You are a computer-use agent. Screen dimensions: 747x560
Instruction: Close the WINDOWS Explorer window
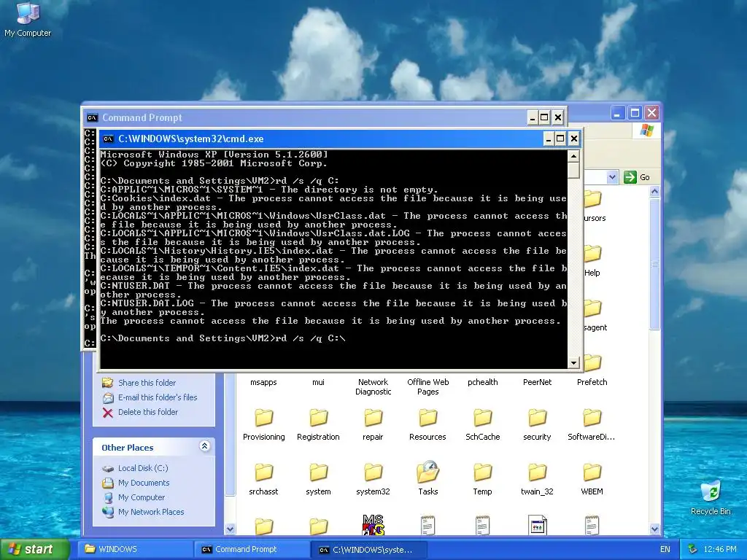pos(651,113)
